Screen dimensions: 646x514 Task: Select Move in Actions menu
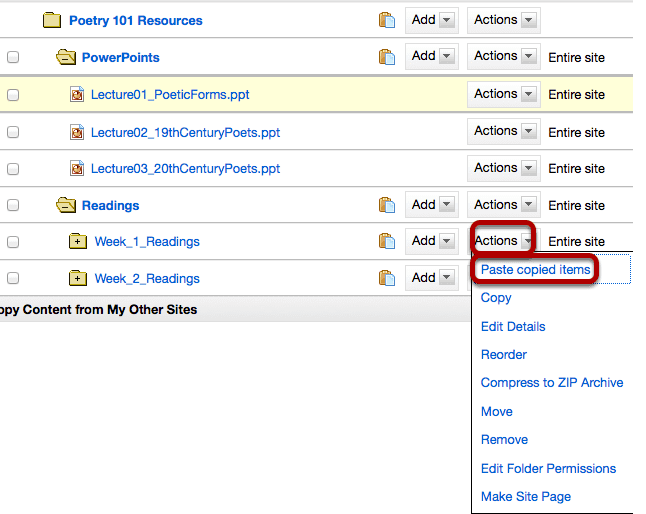(x=496, y=411)
